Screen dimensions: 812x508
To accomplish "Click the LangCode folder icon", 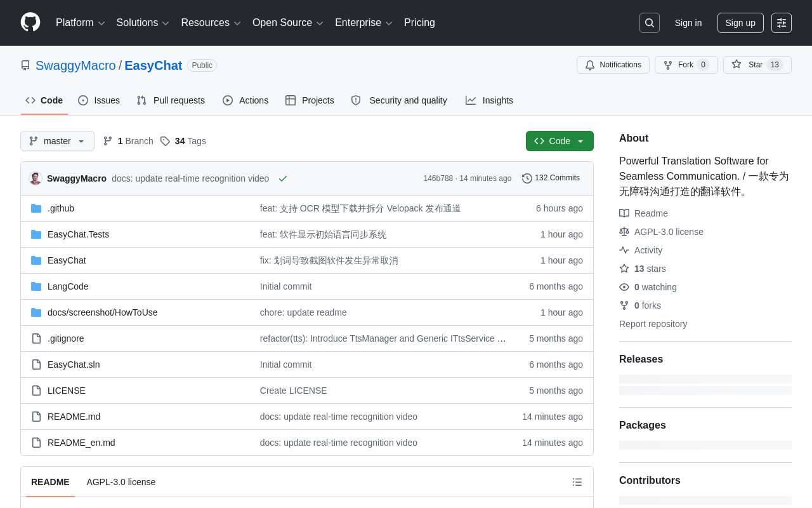I will 36,286.
